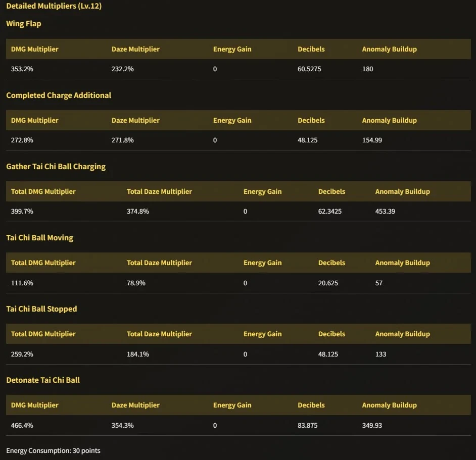Click the Anomaly Buildup value 154.99
Image resolution: width=476 pixels, height=460 pixels.
[372, 140]
